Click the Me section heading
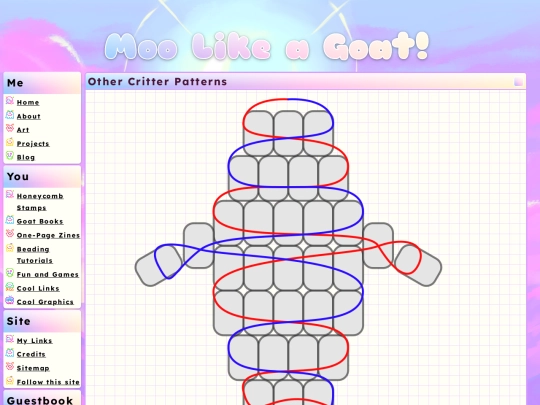 click(15, 83)
